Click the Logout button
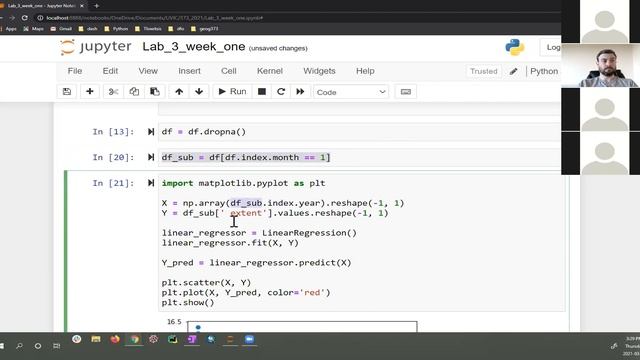Image resolution: width=640 pixels, height=360 pixels. [x=551, y=47]
